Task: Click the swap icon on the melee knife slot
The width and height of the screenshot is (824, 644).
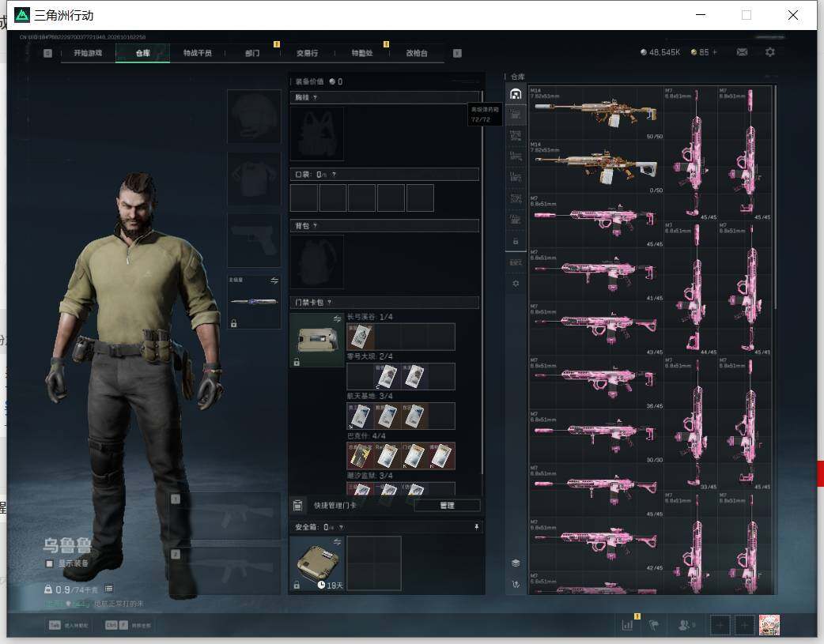Action: (274, 281)
